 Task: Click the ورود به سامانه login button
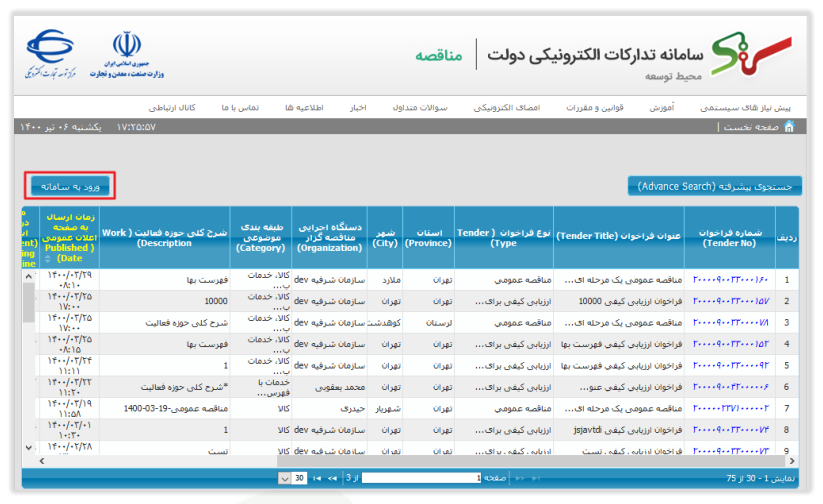pyautogui.click(x=70, y=186)
